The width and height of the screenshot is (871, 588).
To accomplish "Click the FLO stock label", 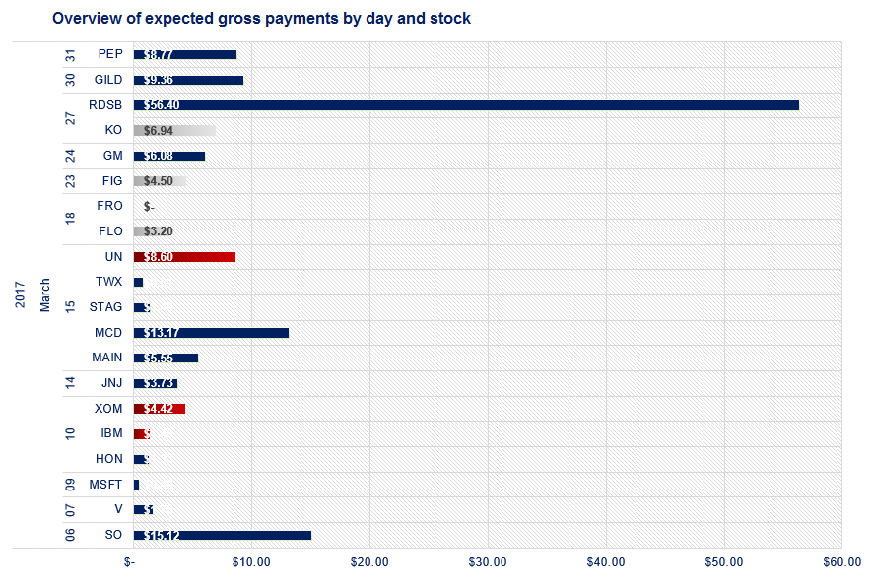I will (x=110, y=231).
